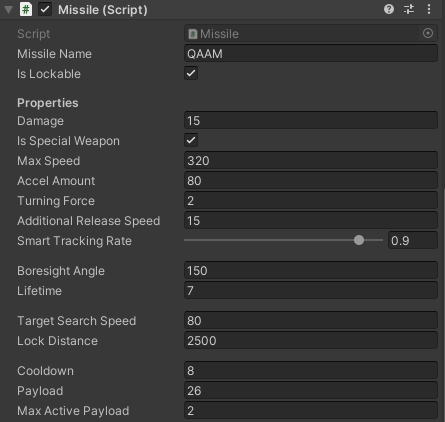Click the Payload field showing 26

coord(311,390)
